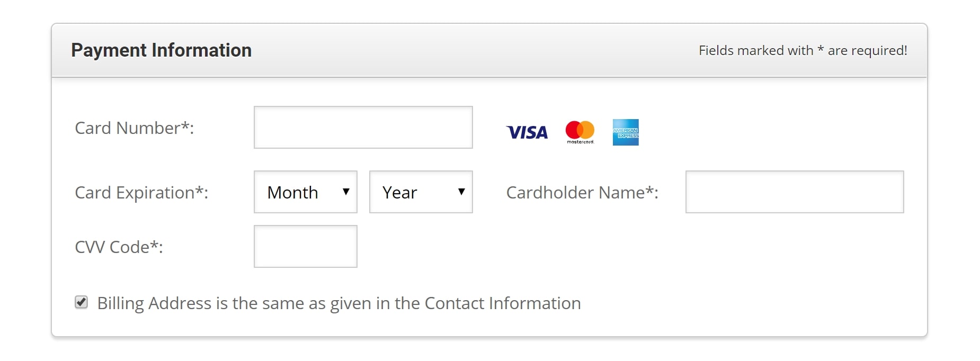
Task: Click the Card Expiration* label
Action: pyautogui.click(x=141, y=193)
